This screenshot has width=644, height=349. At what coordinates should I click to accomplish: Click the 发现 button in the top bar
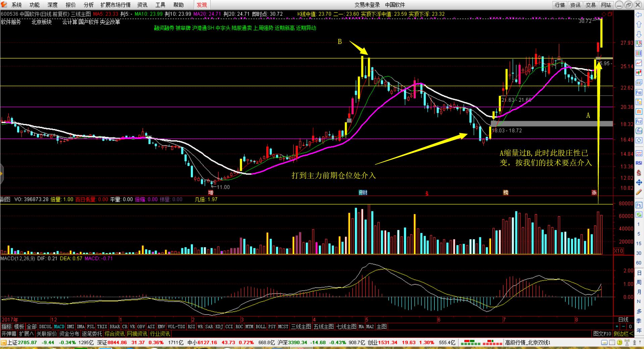coord(202,5)
